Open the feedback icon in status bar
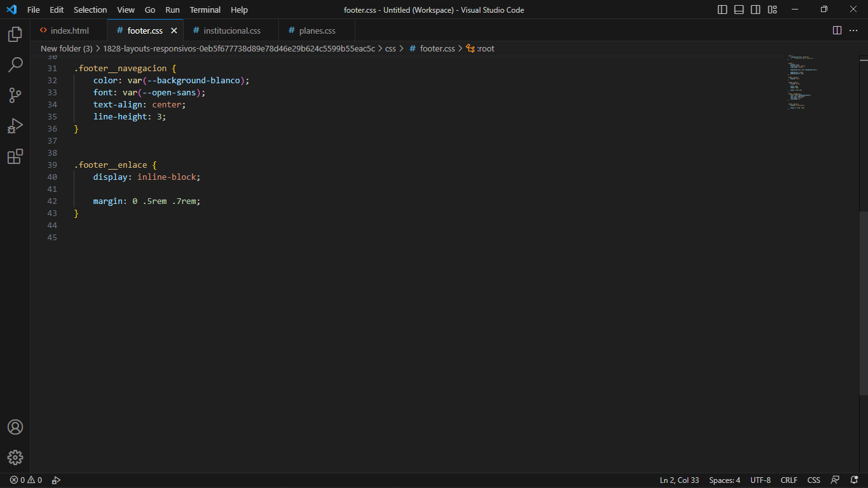 (x=835, y=480)
